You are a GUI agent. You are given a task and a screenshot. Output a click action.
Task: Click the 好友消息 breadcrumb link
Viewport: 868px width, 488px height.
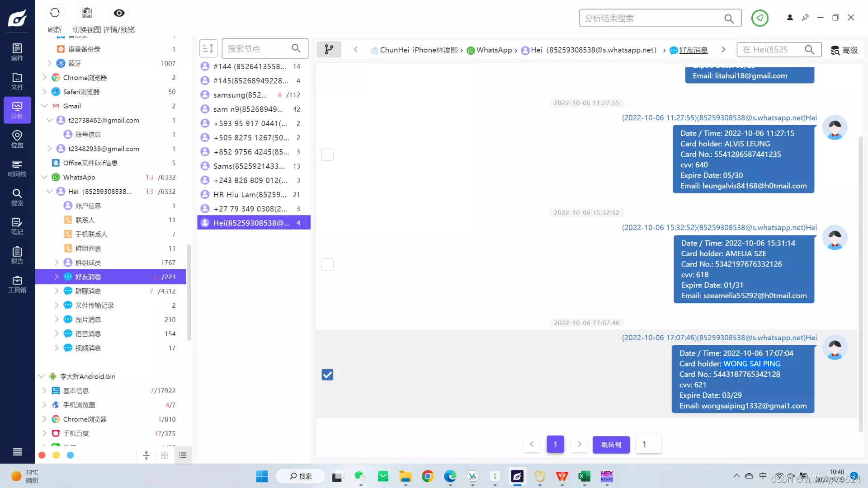pyautogui.click(x=693, y=50)
